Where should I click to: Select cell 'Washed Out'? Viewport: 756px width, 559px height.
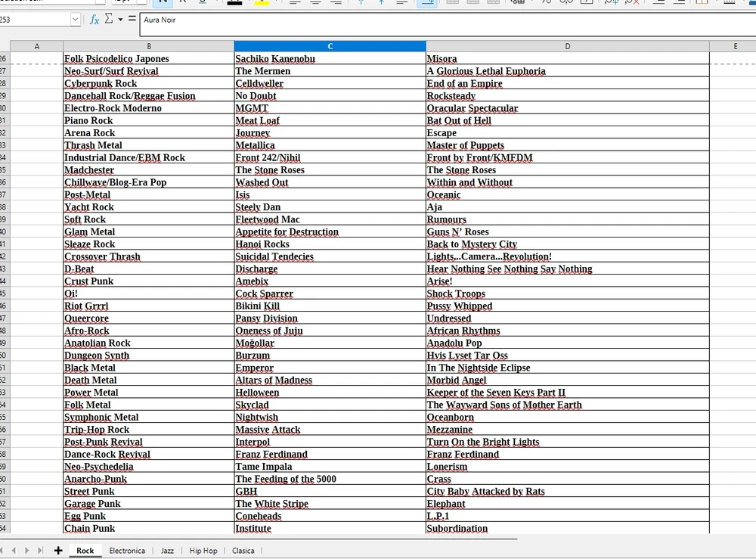coord(330,182)
